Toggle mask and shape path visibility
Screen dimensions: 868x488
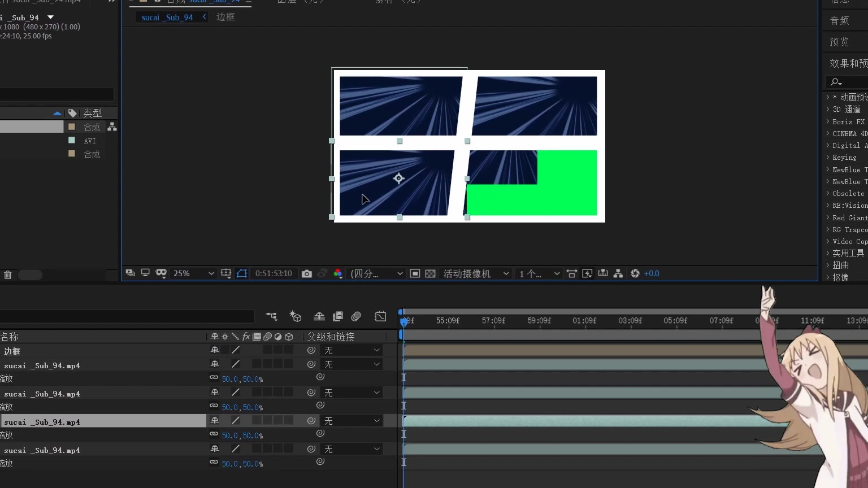pos(242,274)
